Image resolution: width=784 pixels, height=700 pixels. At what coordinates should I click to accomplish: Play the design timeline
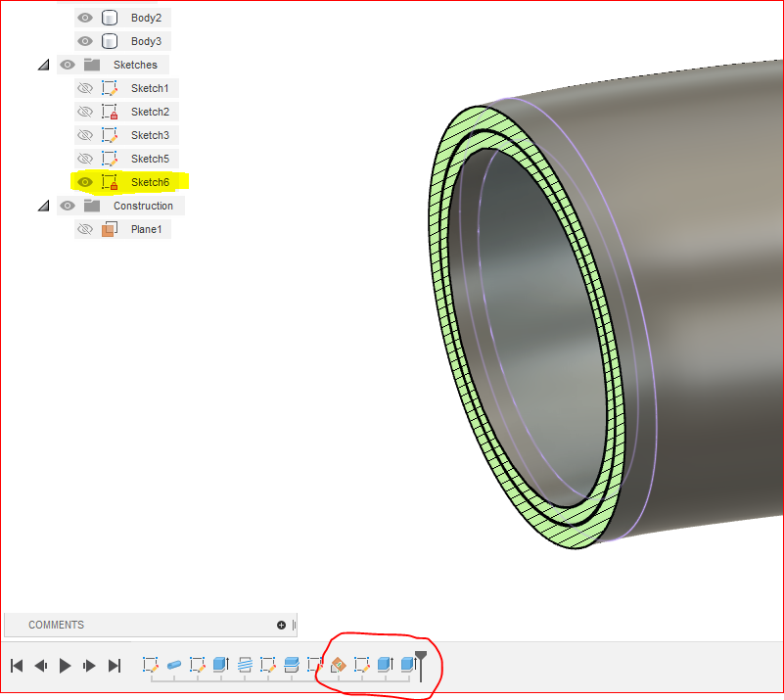click(x=64, y=665)
